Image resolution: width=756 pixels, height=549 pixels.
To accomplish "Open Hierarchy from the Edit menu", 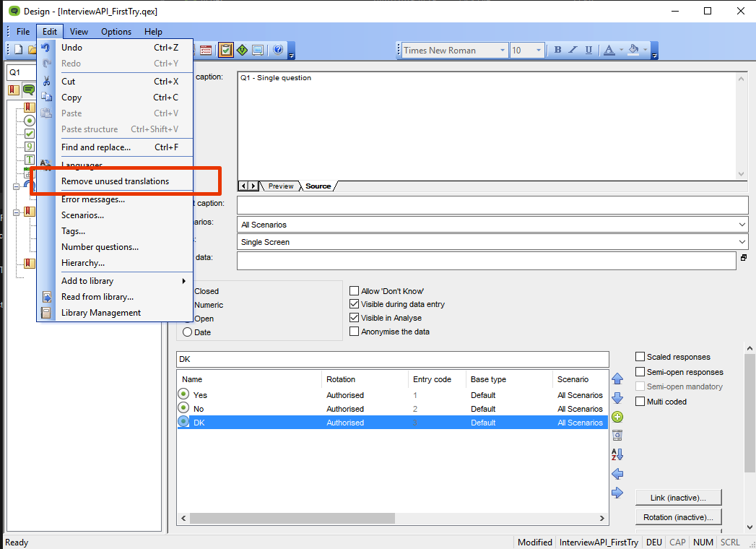I will point(116,263).
